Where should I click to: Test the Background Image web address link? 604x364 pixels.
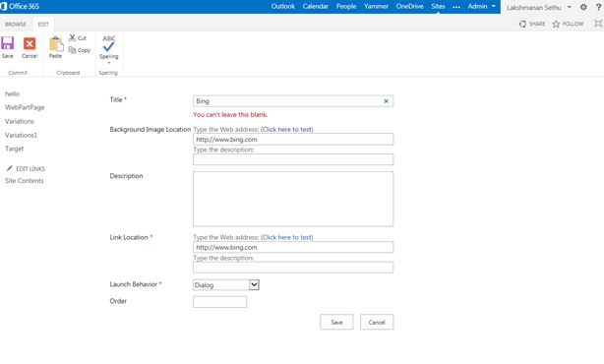coord(286,130)
